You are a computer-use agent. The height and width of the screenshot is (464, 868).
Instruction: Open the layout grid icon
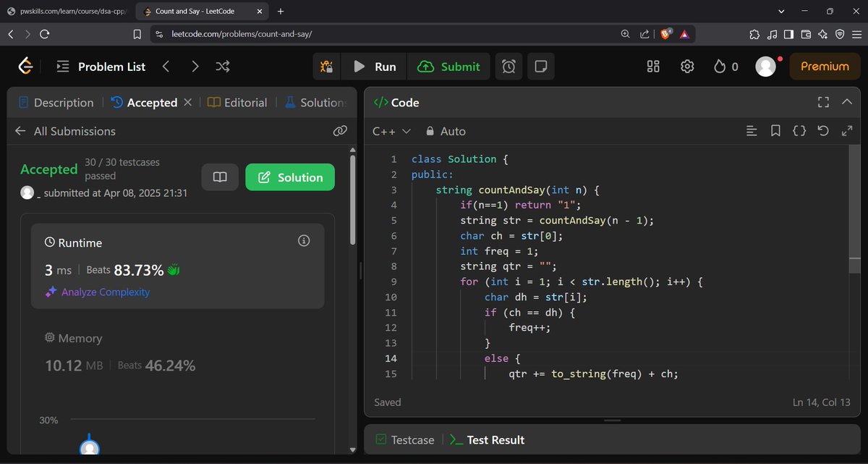(x=653, y=67)
